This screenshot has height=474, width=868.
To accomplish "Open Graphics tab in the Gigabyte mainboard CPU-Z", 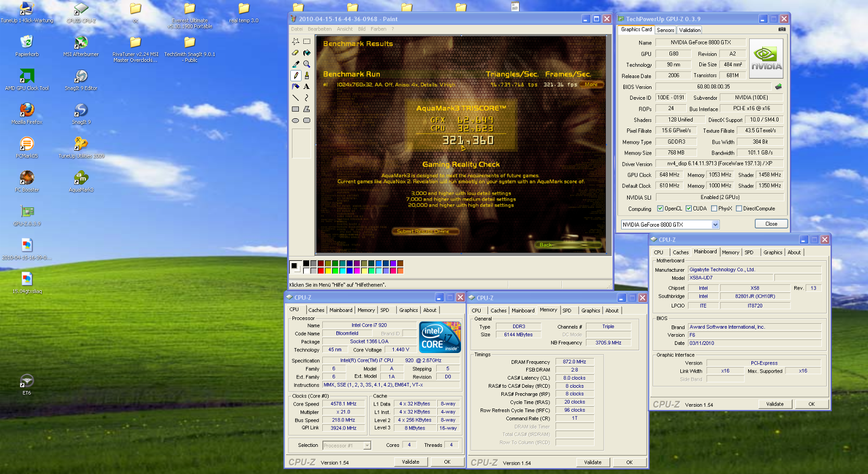I will coord(773,252).
